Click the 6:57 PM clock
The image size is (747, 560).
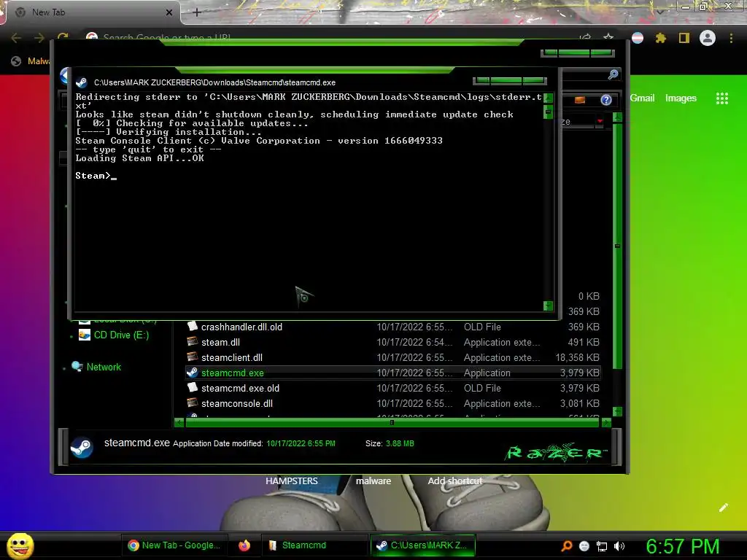[683, 546]
